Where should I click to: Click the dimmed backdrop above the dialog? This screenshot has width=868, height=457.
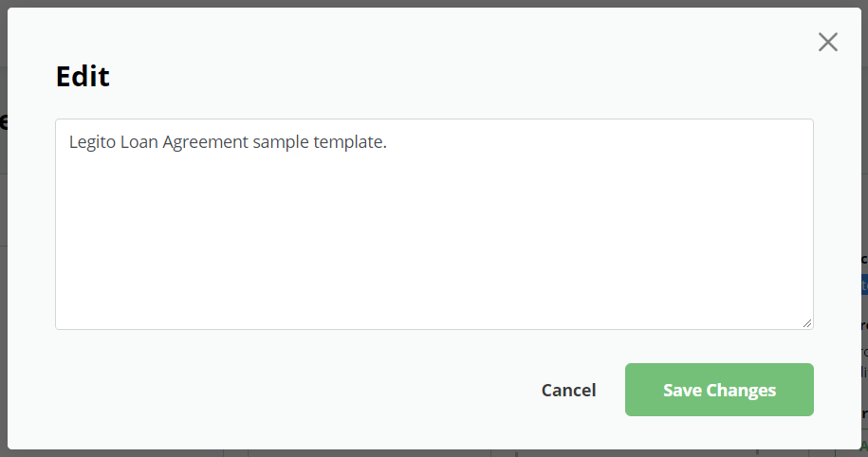pyautogui.click(x=434, y=4)
